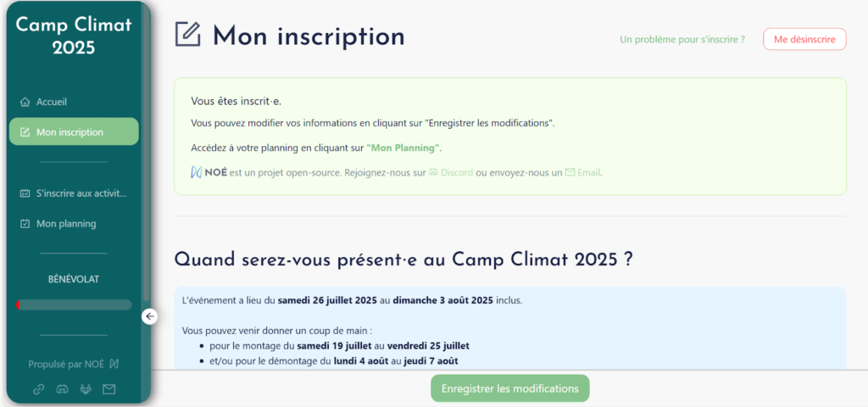Click the Me désinscrire button
Viewport: 868px width, 407px height.
[804, 39]
